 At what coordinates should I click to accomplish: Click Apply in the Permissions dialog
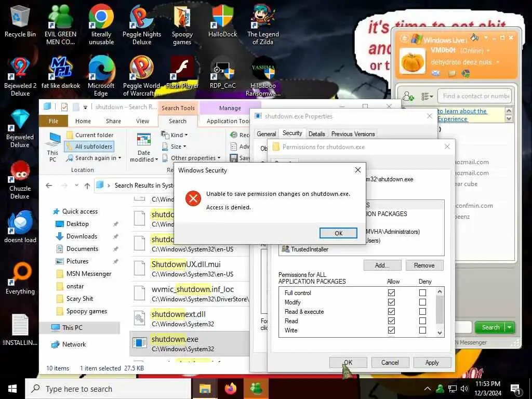click(x=432, y=362)
